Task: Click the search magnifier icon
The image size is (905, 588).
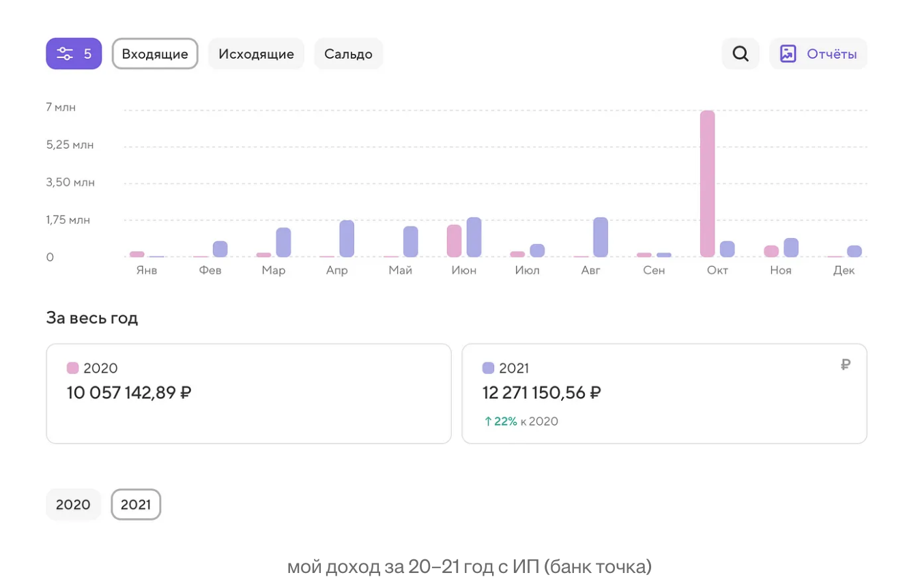Action: click(741, 54)
